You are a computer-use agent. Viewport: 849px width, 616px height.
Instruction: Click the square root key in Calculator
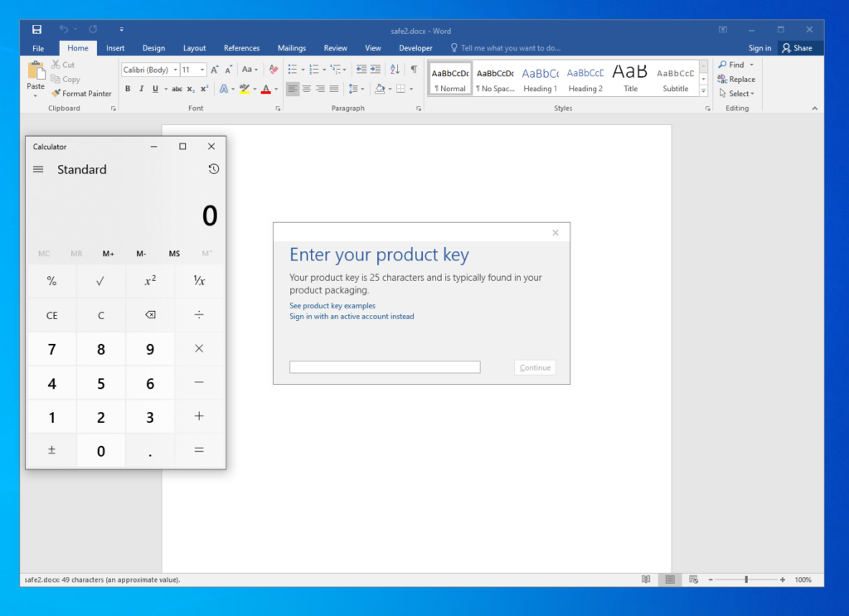tap(100, 280)
